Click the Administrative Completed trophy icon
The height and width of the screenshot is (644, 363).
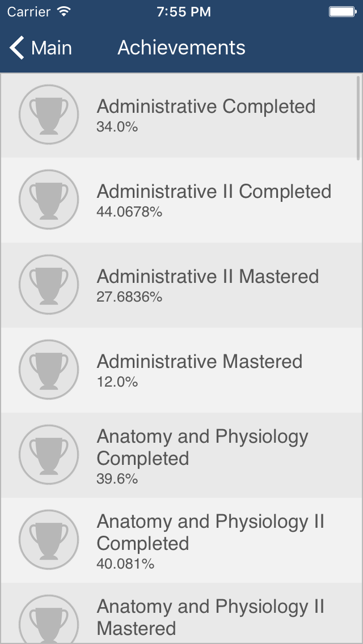point(48,115)
